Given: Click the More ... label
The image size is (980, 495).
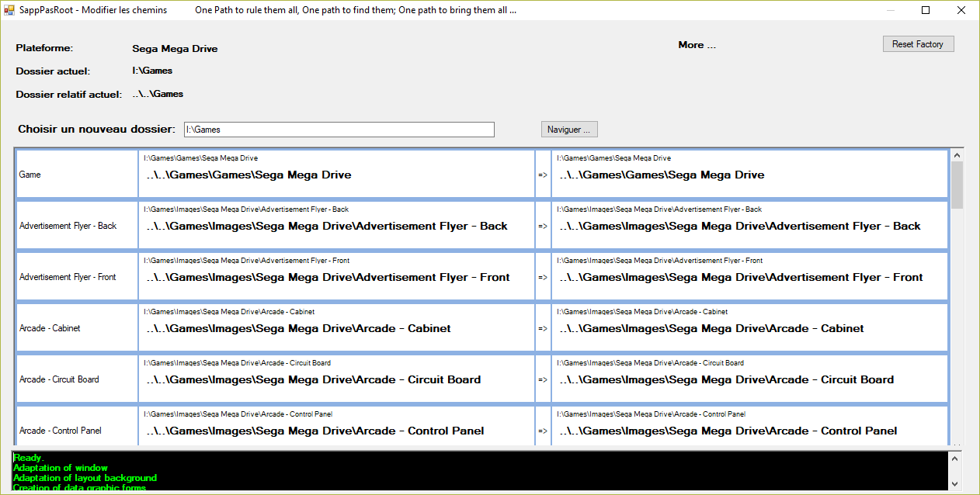Looking at the screenshot, I should pos(697,45).
